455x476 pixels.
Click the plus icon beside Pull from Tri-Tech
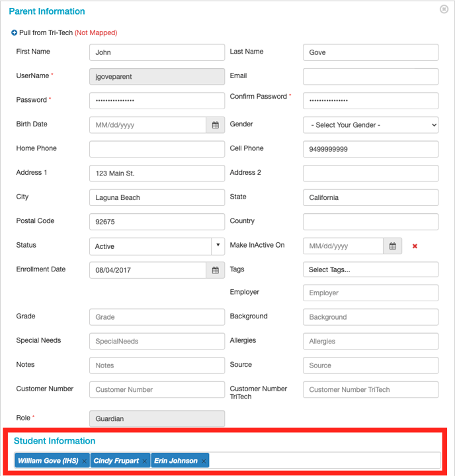tap(15, 33)
